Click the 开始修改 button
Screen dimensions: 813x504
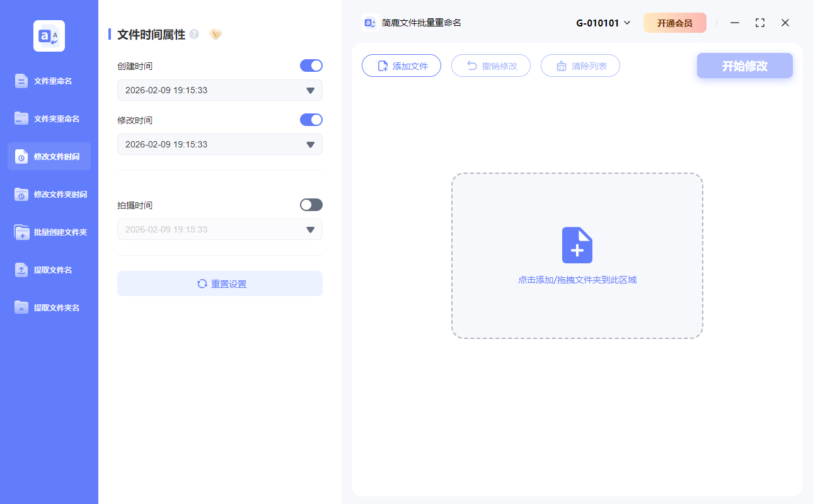[745, 66]
